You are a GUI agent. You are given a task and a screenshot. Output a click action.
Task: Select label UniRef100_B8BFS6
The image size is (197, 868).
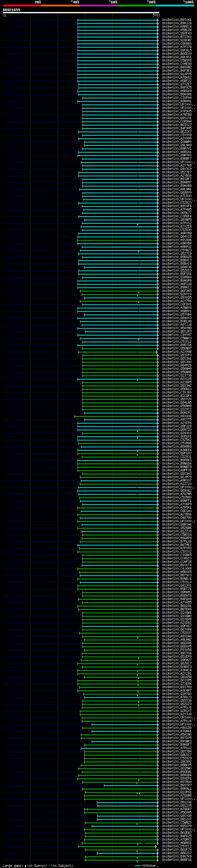[x=176, y=860]
